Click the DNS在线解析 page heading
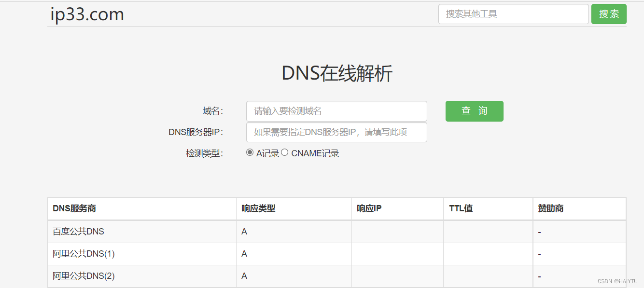Screen dimensions: 644x288 click(337, 74)
